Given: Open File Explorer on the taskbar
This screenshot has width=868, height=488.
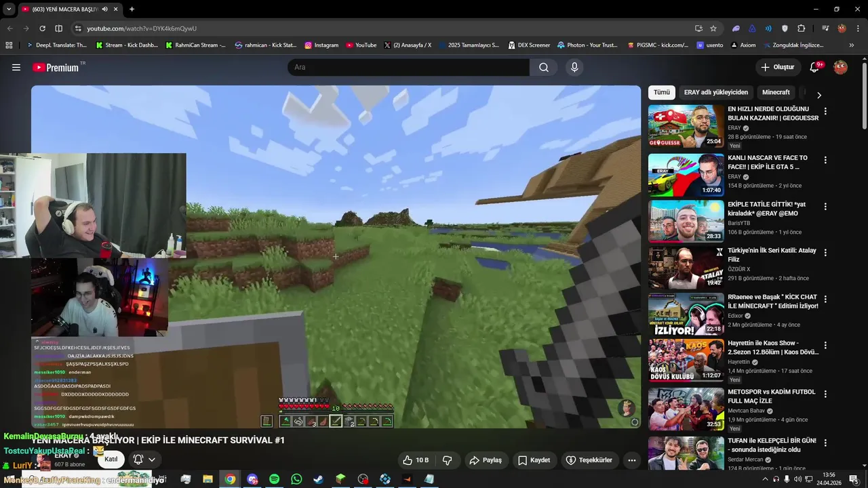Looking at the screenshot, I should point(208,479).
